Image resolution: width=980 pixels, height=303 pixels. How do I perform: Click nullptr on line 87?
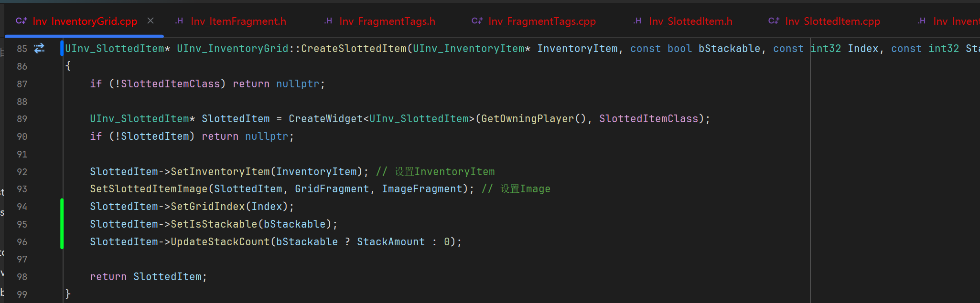[x=298, y=84]
